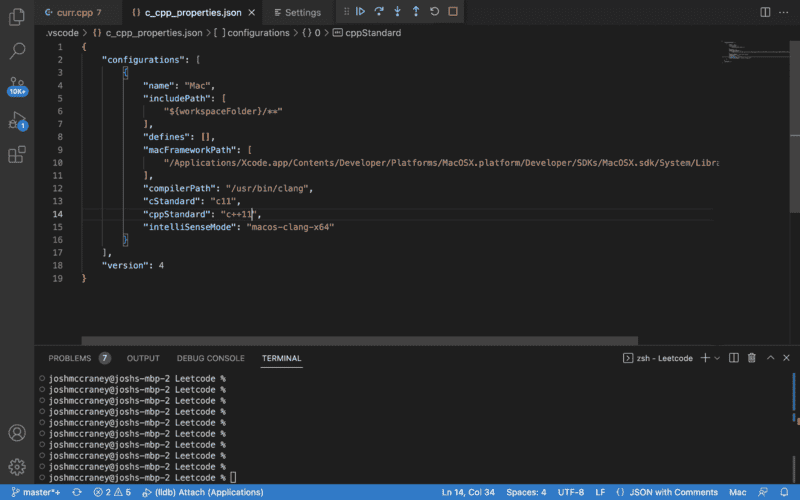Click the editor vertical scrollbar
This screenshot has height=500, width=800.
(795, 125)
